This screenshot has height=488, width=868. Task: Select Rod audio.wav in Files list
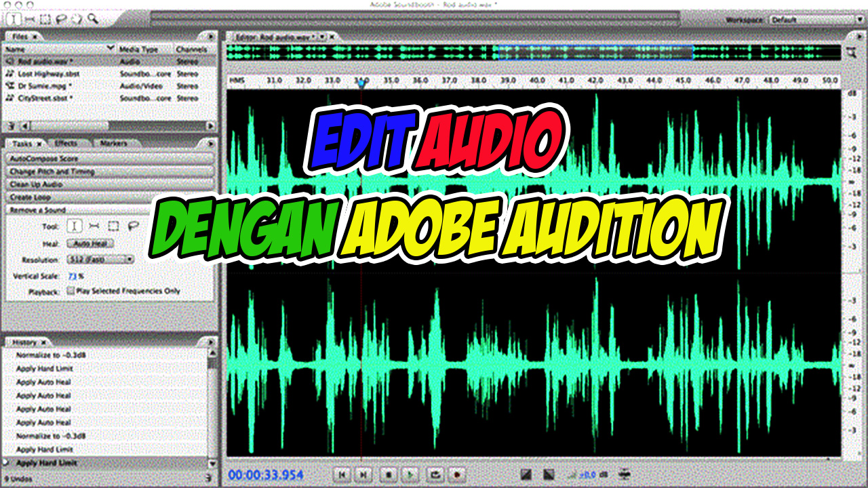(x=111, y=61)
